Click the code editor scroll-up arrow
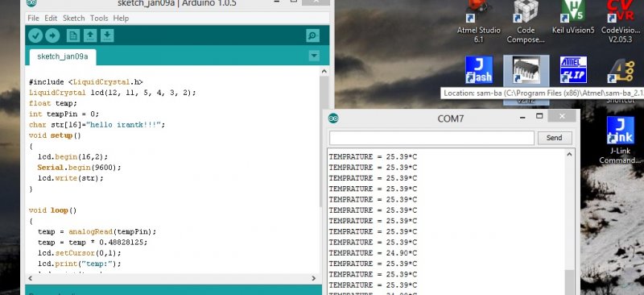This screenshot has width=644, height=295. click(324, 71)
